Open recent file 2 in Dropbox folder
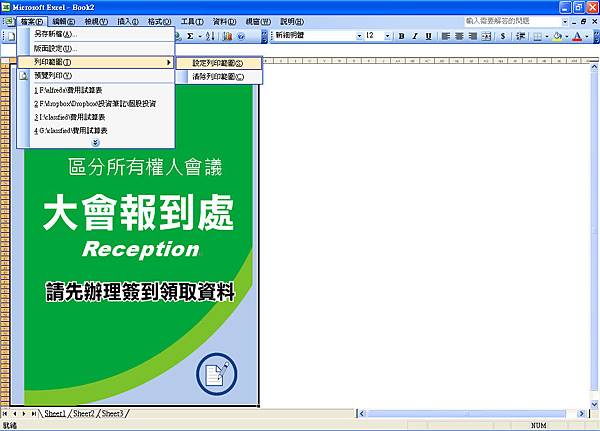The width and height of the screenshot is (600, 431). click(x=96, y=104)
